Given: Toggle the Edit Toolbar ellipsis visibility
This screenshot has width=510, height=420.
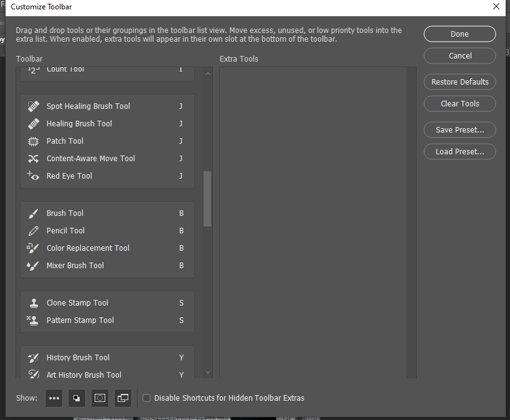Looking at the screenshot, I should (x=54, y=398).
